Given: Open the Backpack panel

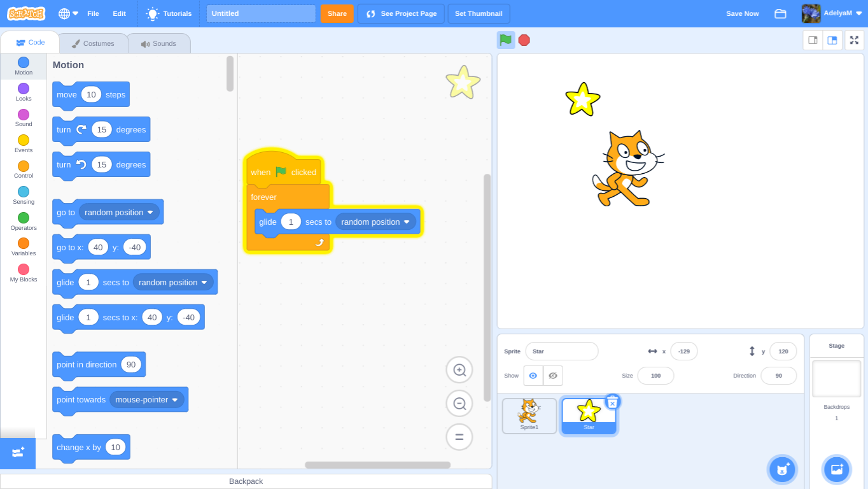Looking at the screenshot, I should (x=246, y=481).
